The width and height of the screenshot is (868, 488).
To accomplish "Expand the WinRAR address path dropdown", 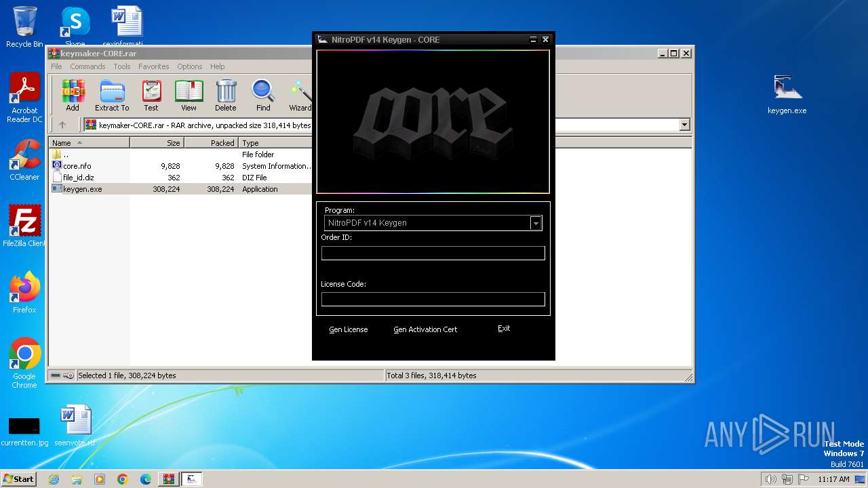I will [684, 125].
